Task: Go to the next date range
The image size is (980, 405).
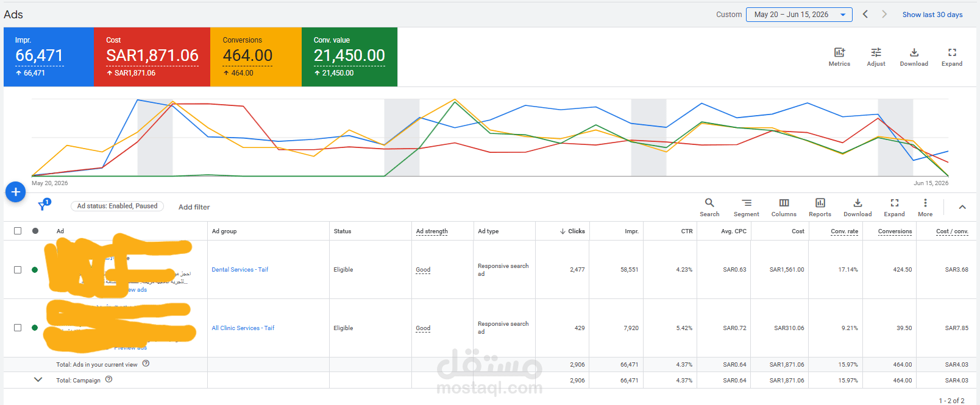Action: pos(884,14)
